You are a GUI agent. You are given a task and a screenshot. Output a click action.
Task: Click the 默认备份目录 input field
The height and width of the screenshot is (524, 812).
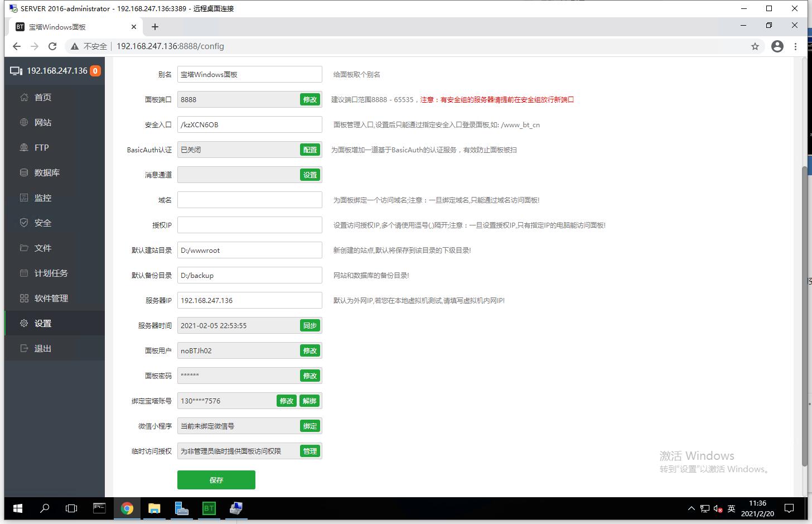[x=250, y=275]
